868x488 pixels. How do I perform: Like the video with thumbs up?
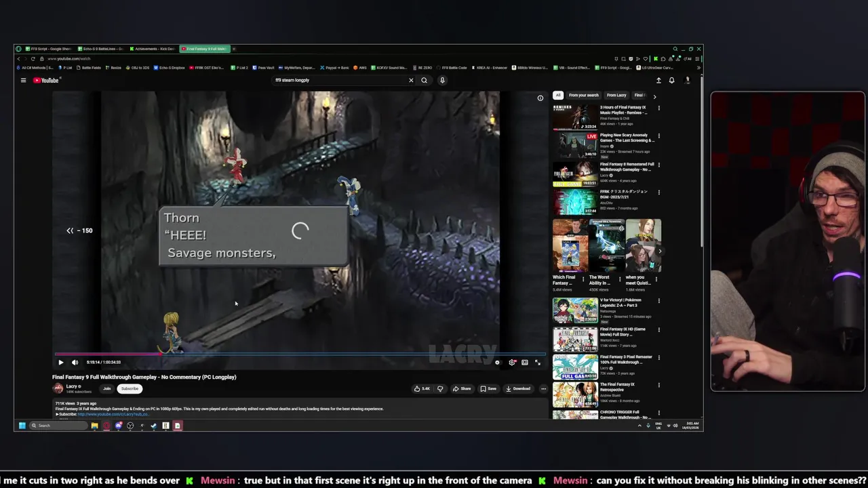click(421, 388)
